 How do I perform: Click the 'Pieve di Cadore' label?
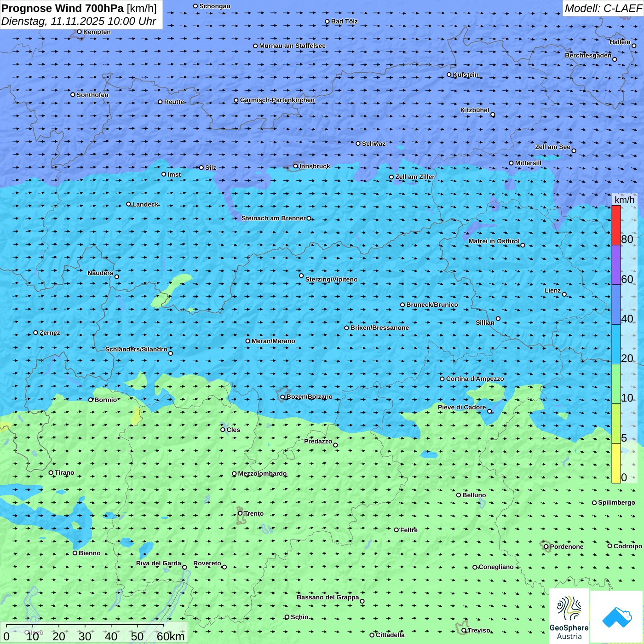(x=462, y=407)
